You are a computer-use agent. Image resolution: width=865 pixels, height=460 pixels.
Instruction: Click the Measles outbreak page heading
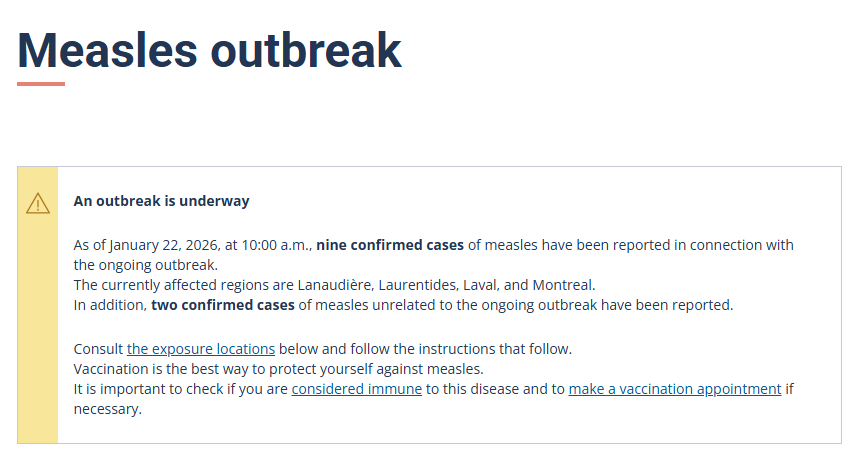click(x=209, y=50)
